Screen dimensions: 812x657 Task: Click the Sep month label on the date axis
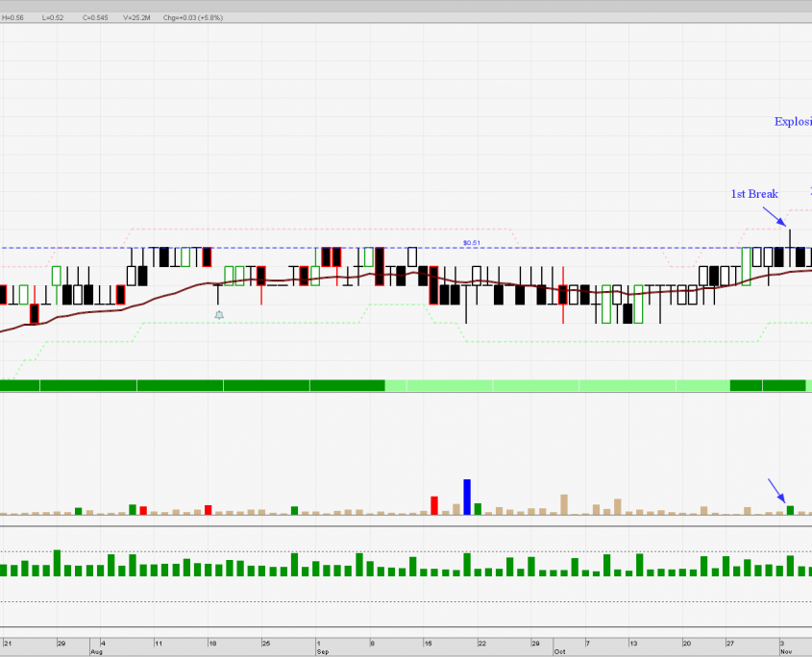pyautogui.click(x=323, y=650)
